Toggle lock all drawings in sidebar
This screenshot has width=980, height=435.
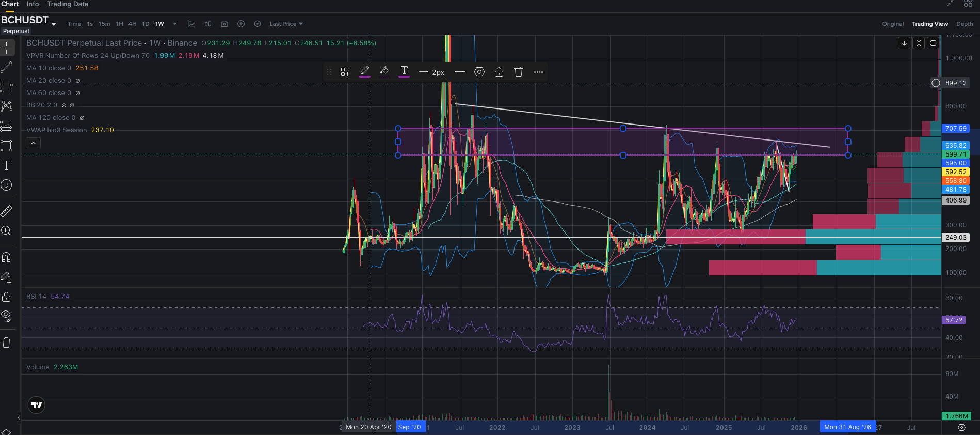(7, 297)
